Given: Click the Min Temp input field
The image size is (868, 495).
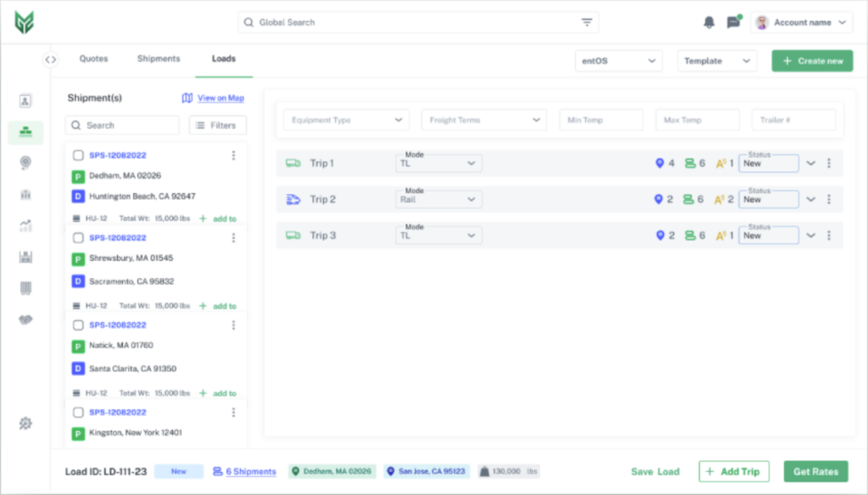Looking at the screenshot, I should pyautogui.click(x=600, y=120).
